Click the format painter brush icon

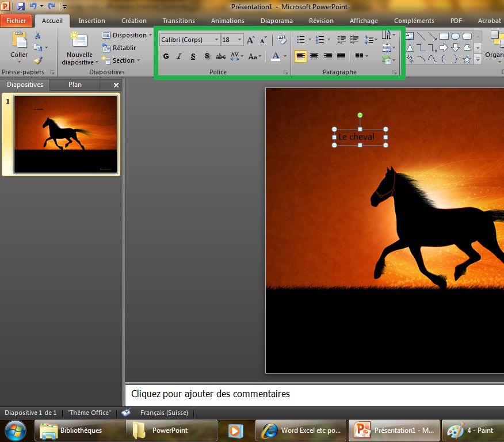click(x=38, y=60)
